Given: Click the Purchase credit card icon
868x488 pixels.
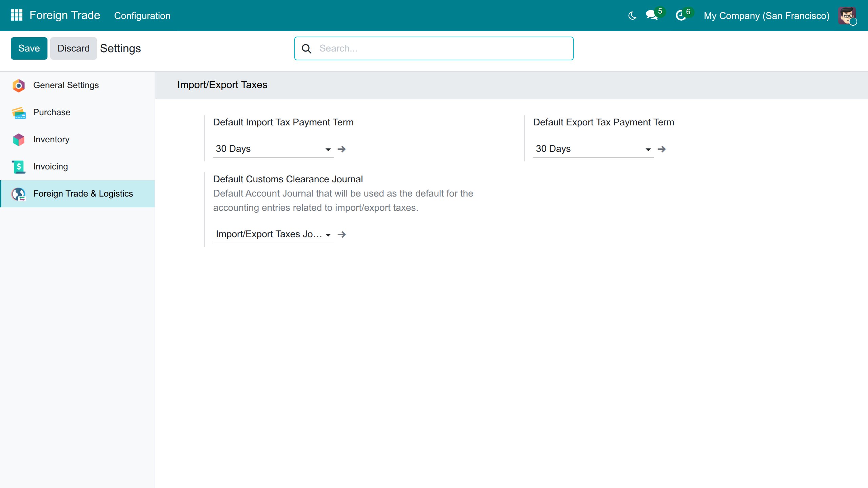Looking at the screenshot, I should pyautogui.click(x=19, y=113).
